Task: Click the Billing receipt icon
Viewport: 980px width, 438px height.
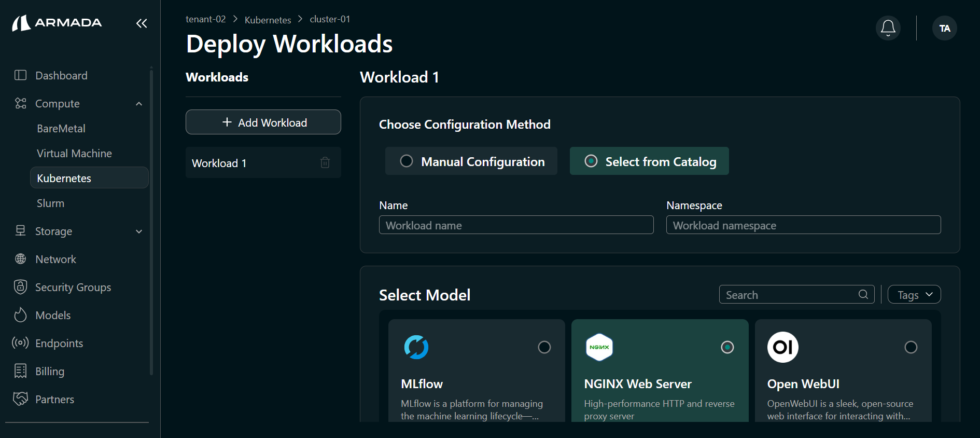Action: point(21,371)
